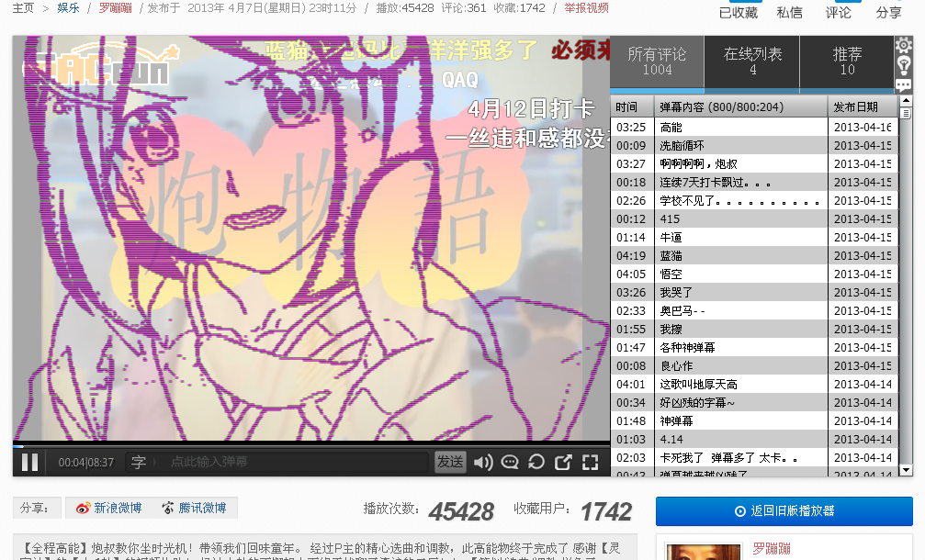This screenshot has width=925, height=560.
Task: Select danmaku row 卡死我了 弹幕多了 太卡
Action: (x=754, y=457)
